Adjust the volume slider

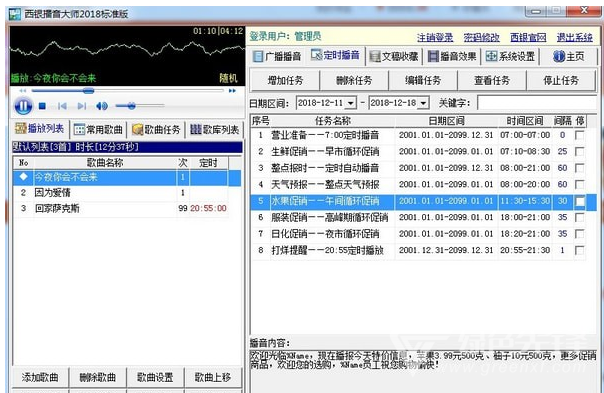pyautogui.click(x=140, y=106)
